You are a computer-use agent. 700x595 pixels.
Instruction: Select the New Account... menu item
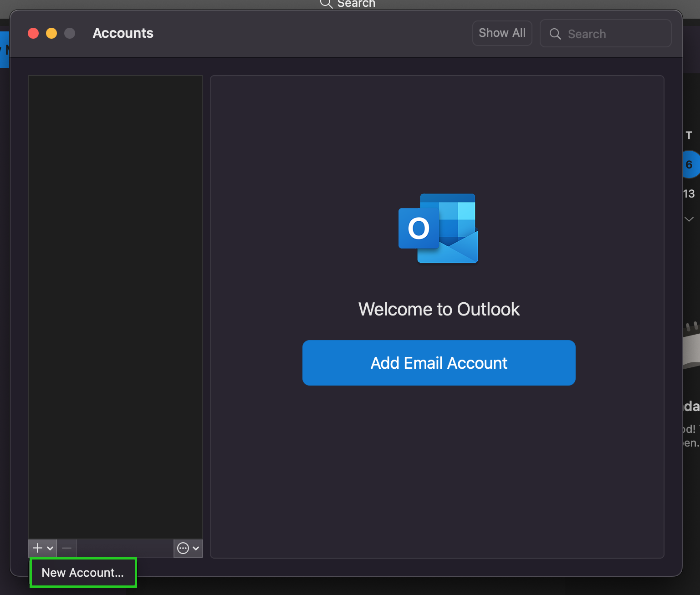(83, 573)
